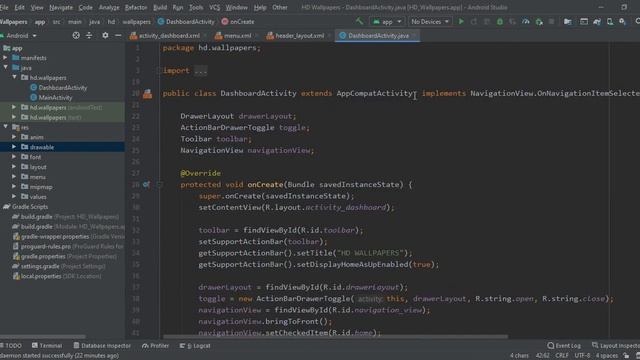Run the app with green play icon
Screen dimensions: 640x360
point(461,21)
